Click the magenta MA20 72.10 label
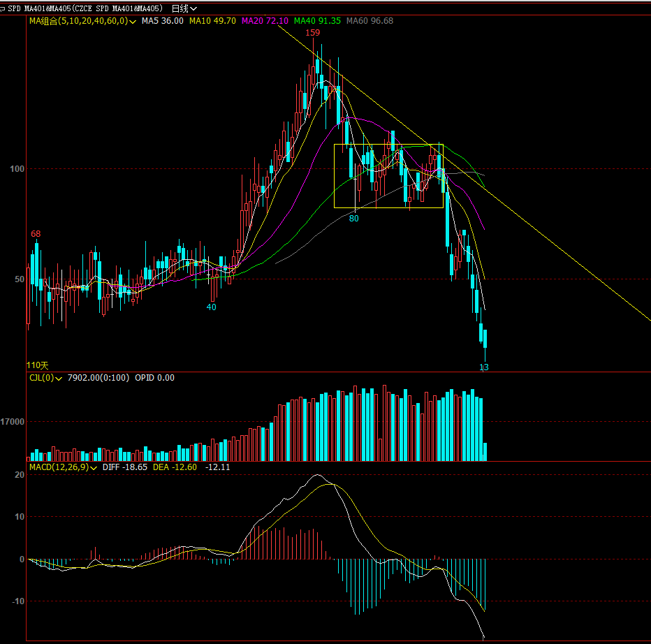This screenshot has width=651, height=644. 265,21
